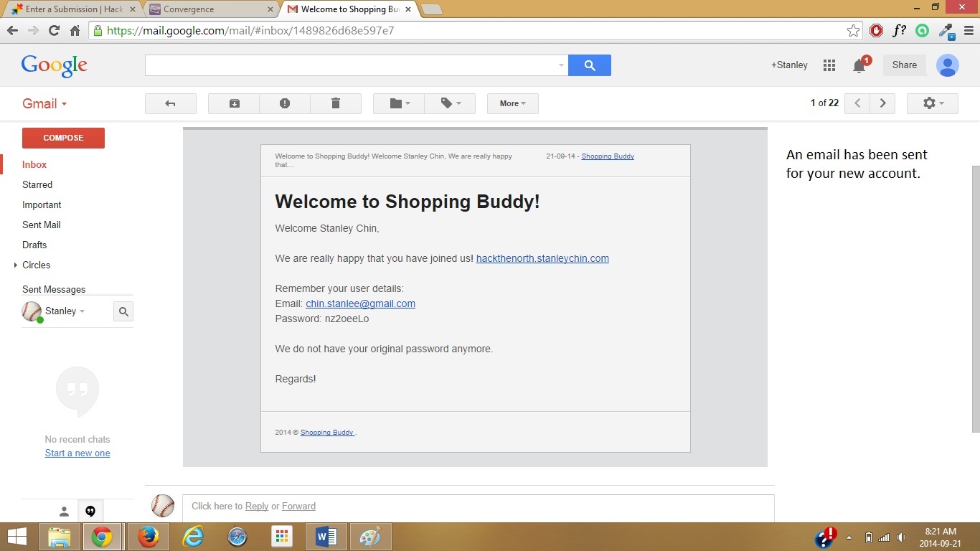
Task: Open Stanley chat status dropdown
Action: point(65,311)
